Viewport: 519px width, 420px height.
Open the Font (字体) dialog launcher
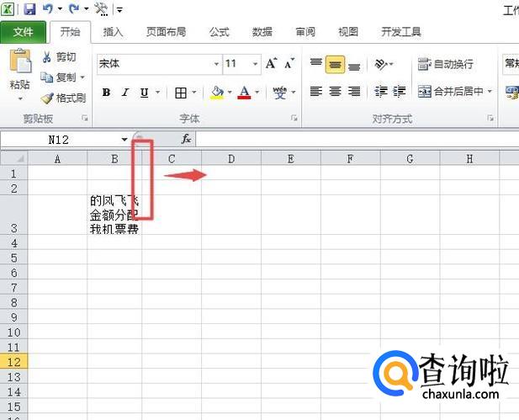click(294, 118)
